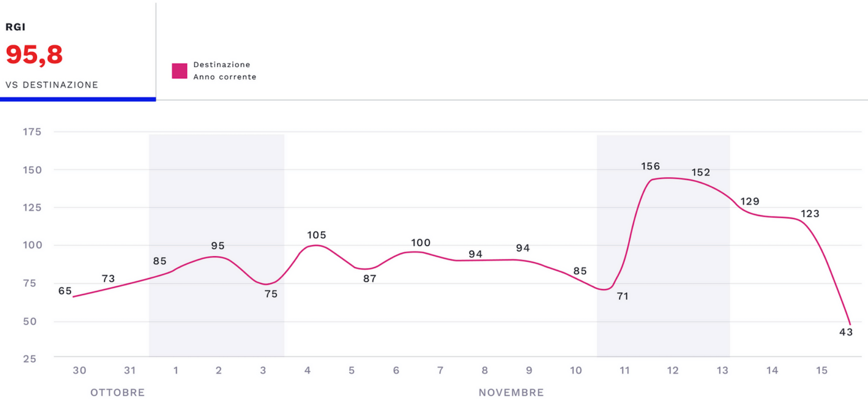Click the 87 data point label
The image size is (868, 418).
tap(369, 278)
